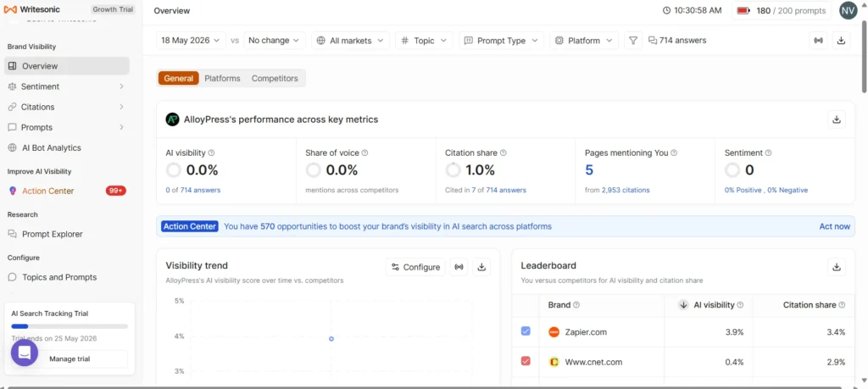Expand the Citations submenu chevron

[121, 107]
